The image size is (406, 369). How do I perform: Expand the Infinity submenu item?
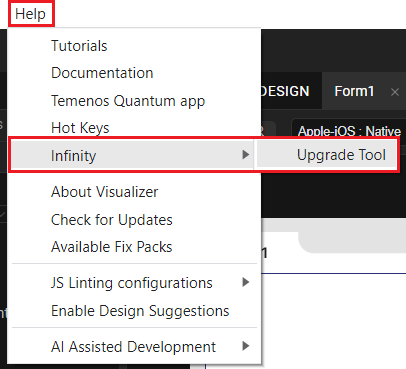[x=133, y=155]
